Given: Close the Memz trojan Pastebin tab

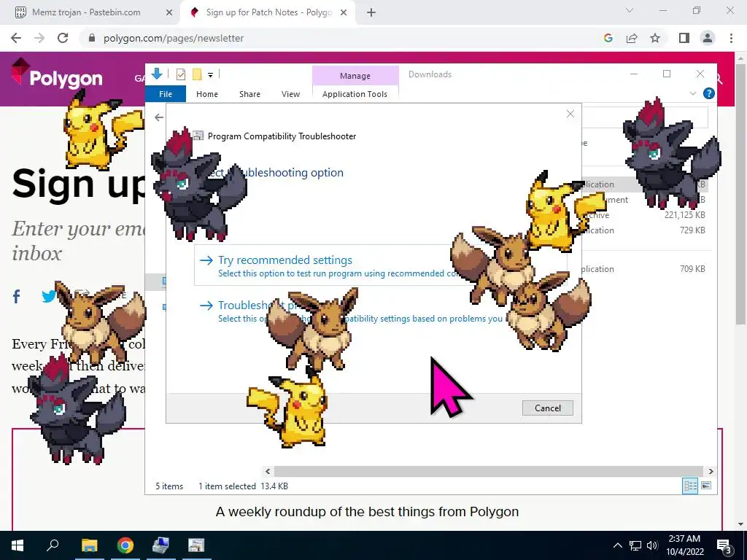Looking at the screenshot, I should click(169, 13).
